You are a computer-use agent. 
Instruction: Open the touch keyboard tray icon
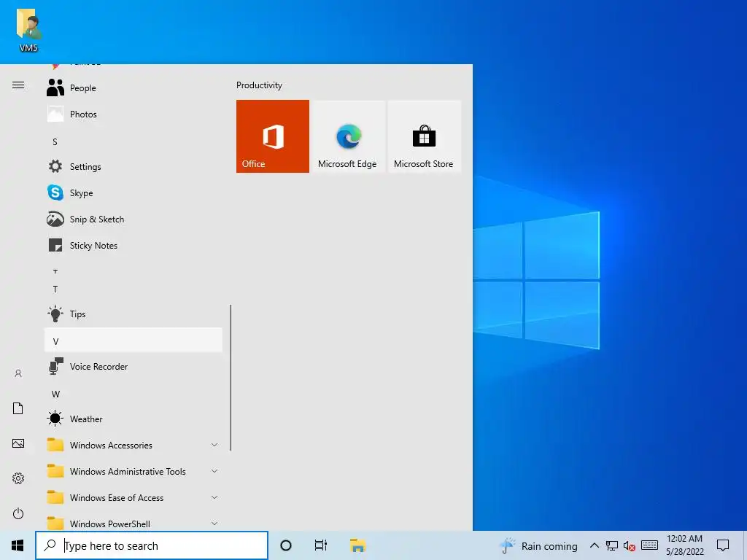649,545
